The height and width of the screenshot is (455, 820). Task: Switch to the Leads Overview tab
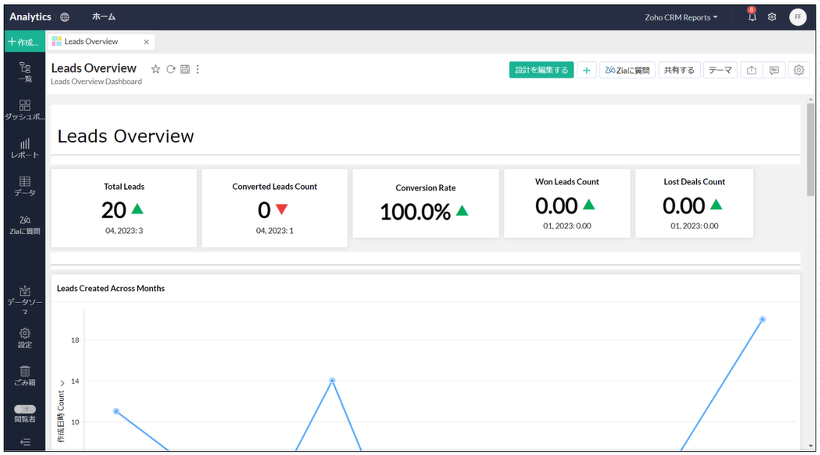(x=91, y=42)
